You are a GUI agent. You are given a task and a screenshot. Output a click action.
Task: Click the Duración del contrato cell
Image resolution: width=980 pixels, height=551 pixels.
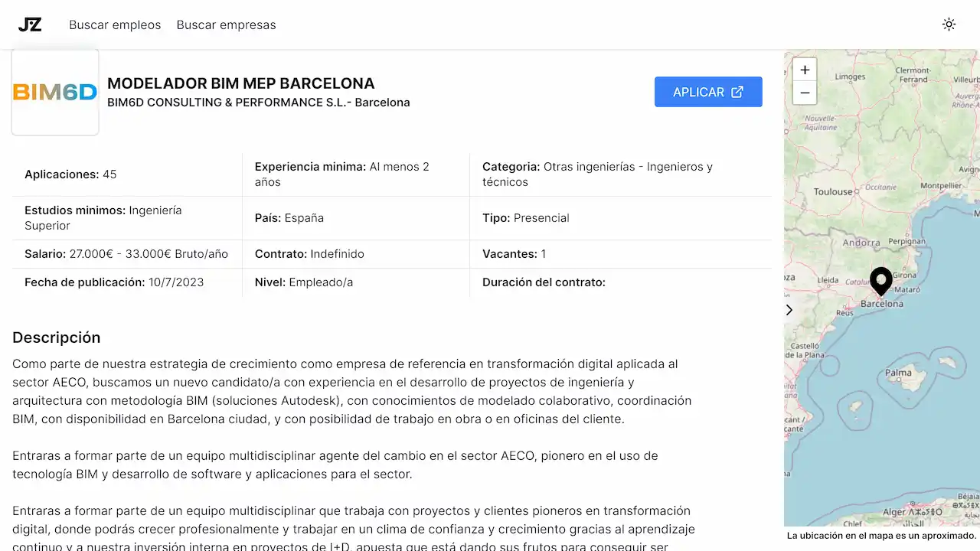click(x=621, y=282)
